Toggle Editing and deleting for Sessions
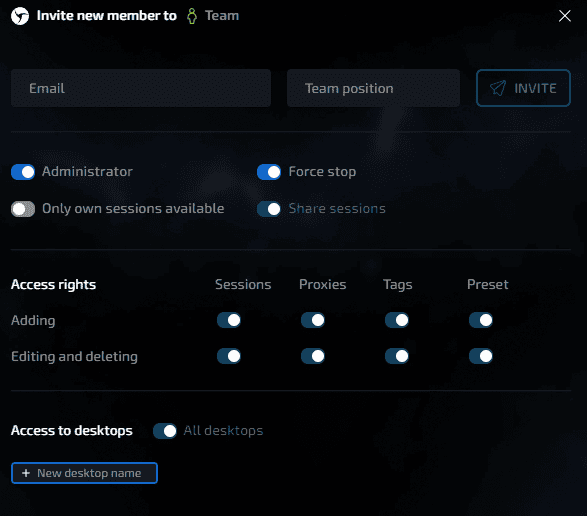 [x=229, y=356]
